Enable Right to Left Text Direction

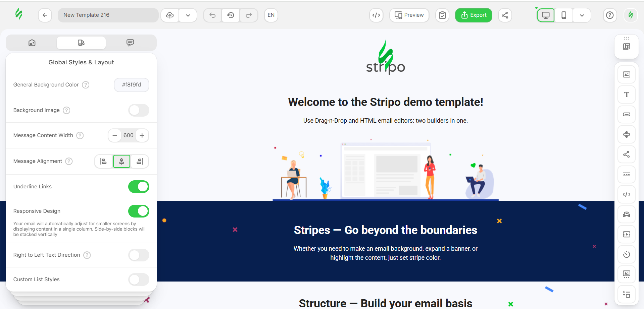[x=139, y=255]
